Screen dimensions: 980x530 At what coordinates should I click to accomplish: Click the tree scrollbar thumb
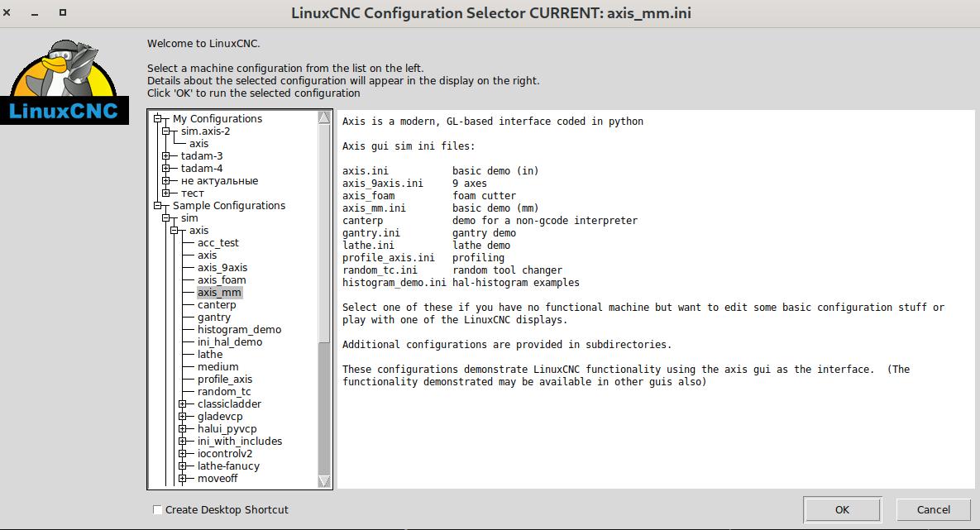click(x=324, y=233)
